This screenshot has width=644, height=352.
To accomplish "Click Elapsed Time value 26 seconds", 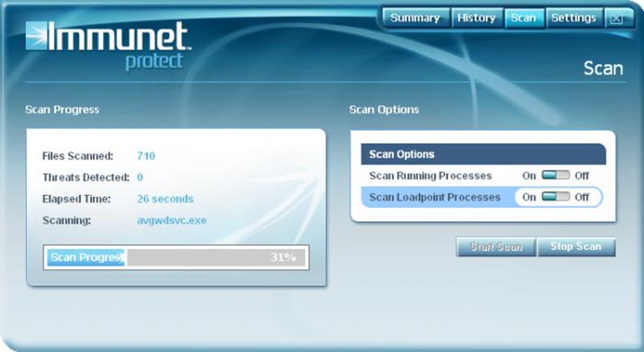I will click(165, 199).
